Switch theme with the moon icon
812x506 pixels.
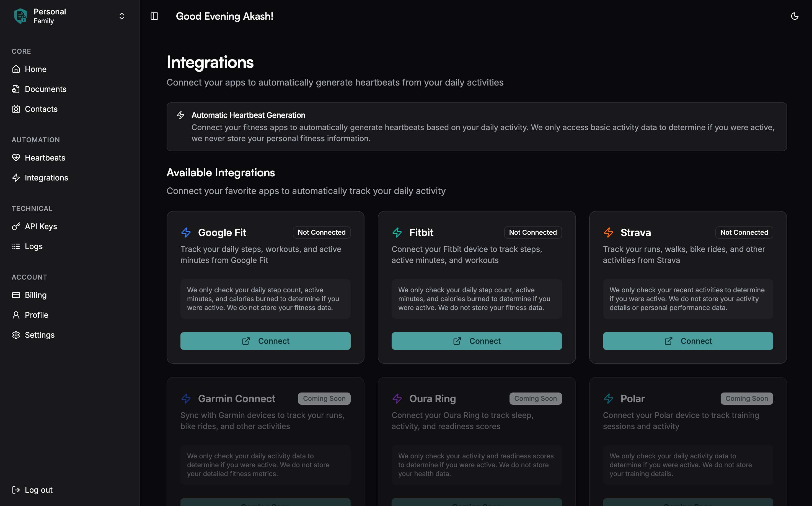pos(795,16)
